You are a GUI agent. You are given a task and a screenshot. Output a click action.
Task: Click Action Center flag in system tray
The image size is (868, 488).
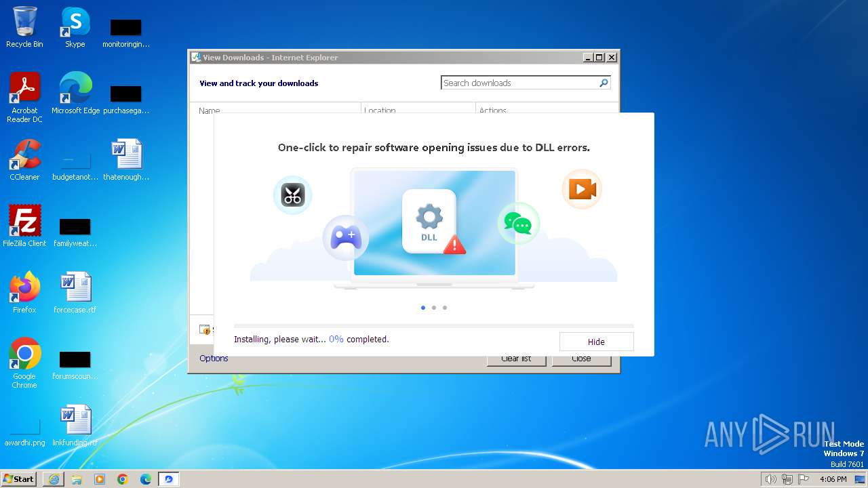click(804, 479)
